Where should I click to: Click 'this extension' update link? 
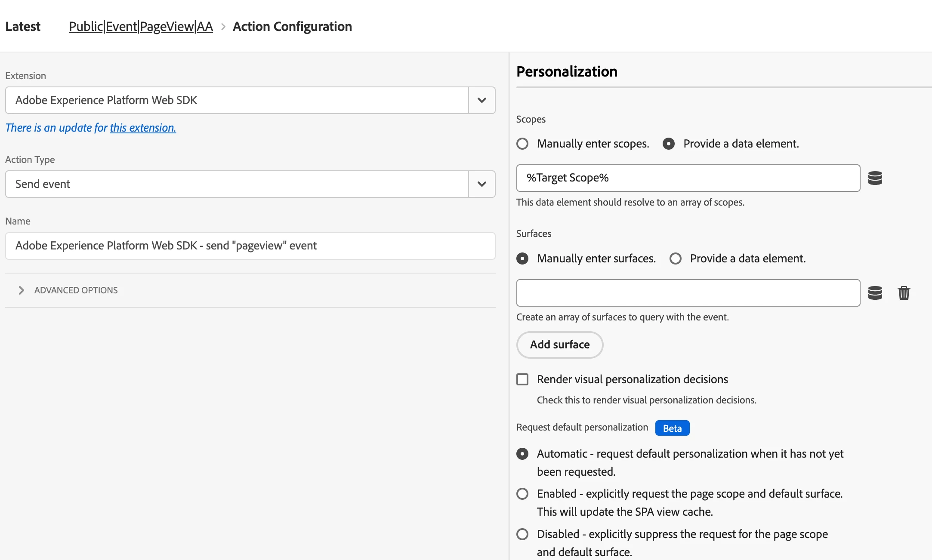[143, 128]
